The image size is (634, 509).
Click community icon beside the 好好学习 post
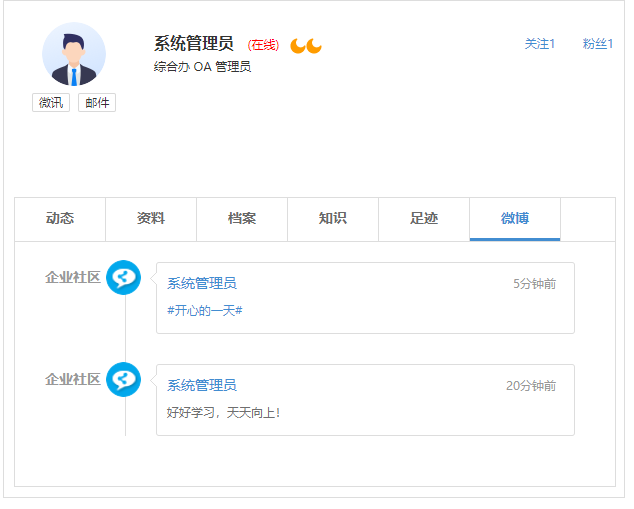pos(124,380)
